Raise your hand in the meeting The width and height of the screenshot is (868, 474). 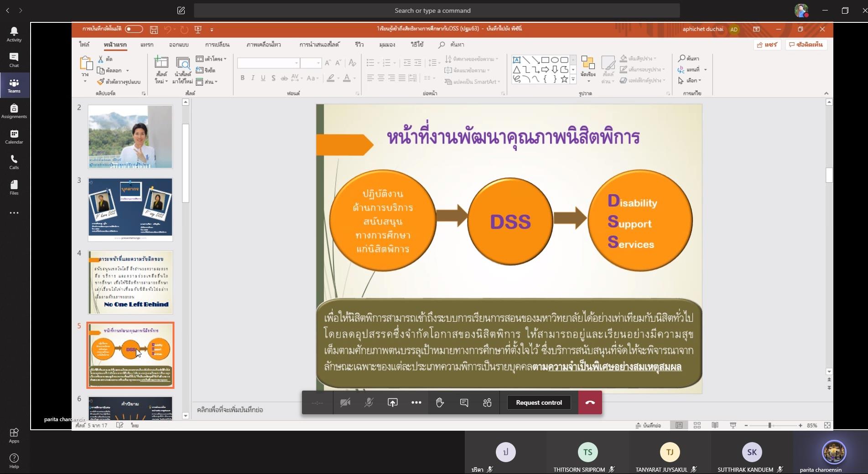[x=440, y=402]
